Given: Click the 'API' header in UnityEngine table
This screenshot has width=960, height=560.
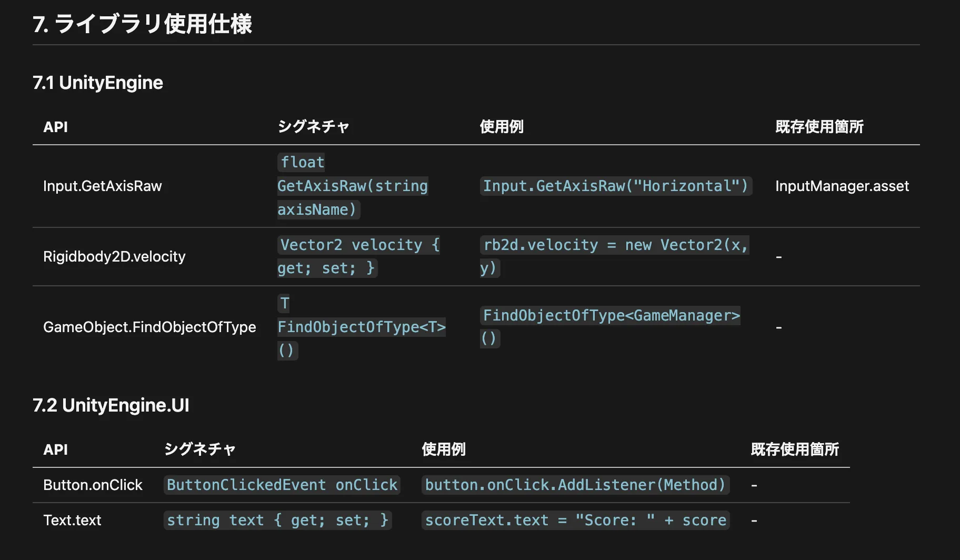Looking at the screenshot, I should pyautogui.click(x=55, y=127).
